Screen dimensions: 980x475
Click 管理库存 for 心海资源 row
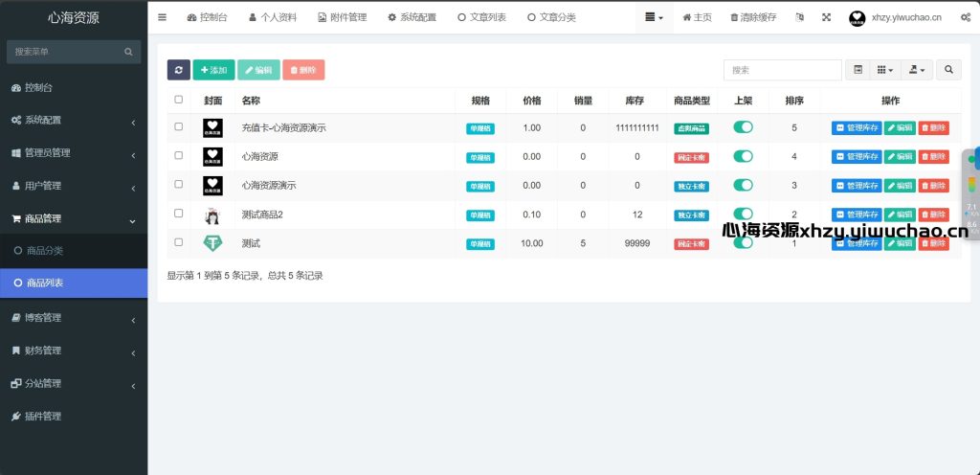click(x=857, y=157)
